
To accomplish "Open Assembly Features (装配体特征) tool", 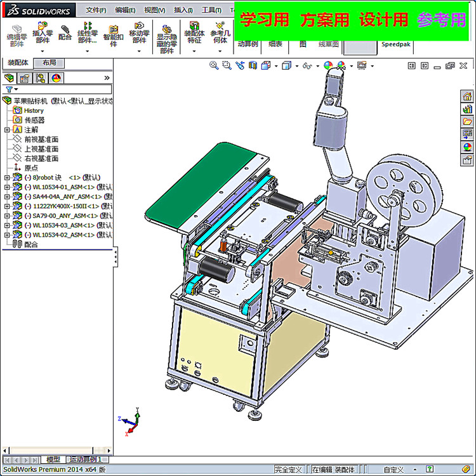I will point(194,32).
